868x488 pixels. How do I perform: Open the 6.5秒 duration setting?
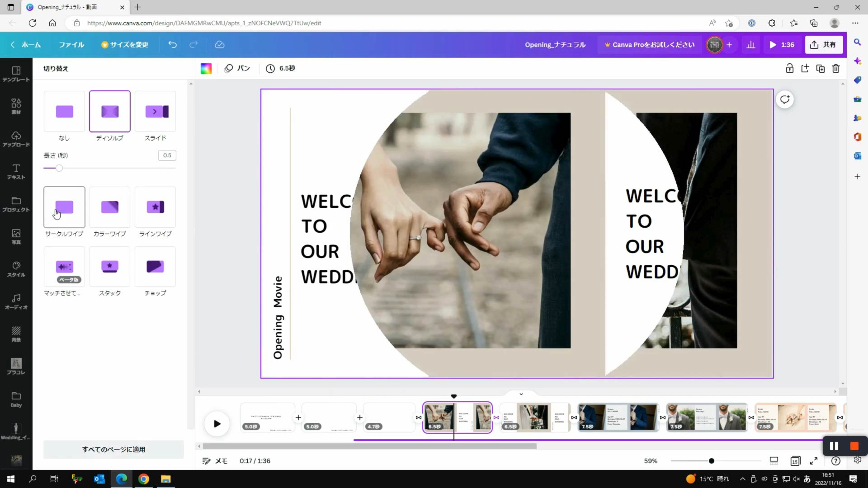(x=280, y=68)
